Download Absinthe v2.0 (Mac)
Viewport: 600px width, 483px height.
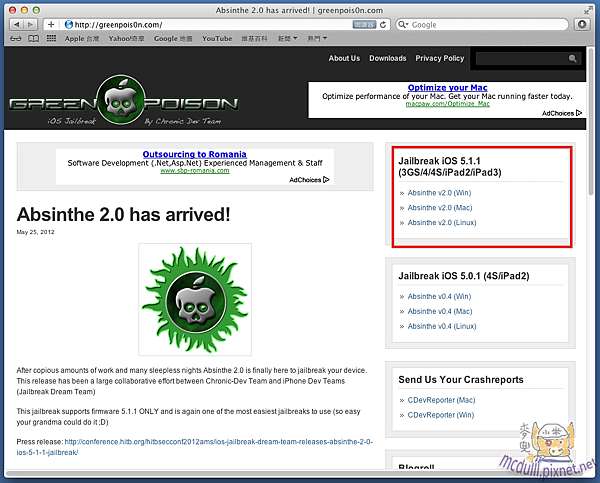click(x=440, y=208)
